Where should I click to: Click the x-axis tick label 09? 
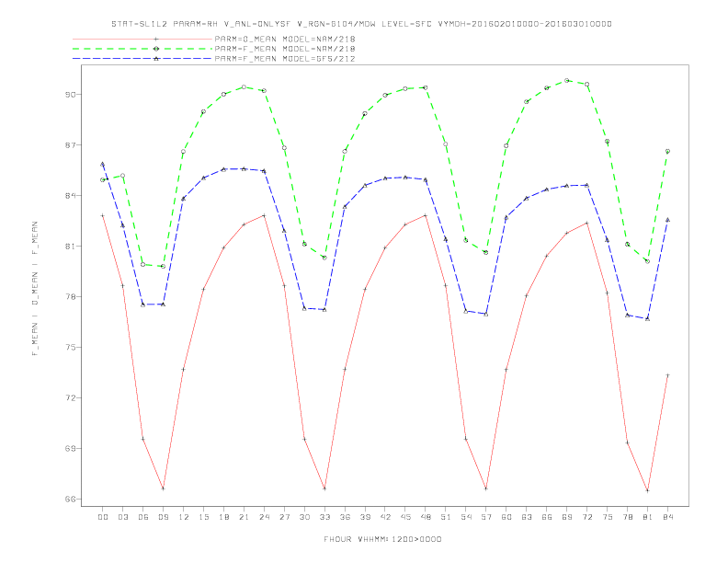coord(163,517)
